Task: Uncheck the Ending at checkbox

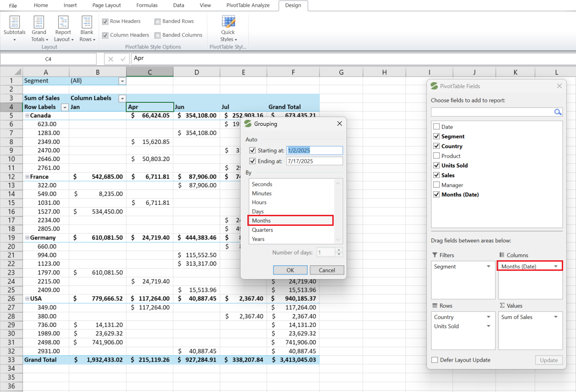Action: 252,161
